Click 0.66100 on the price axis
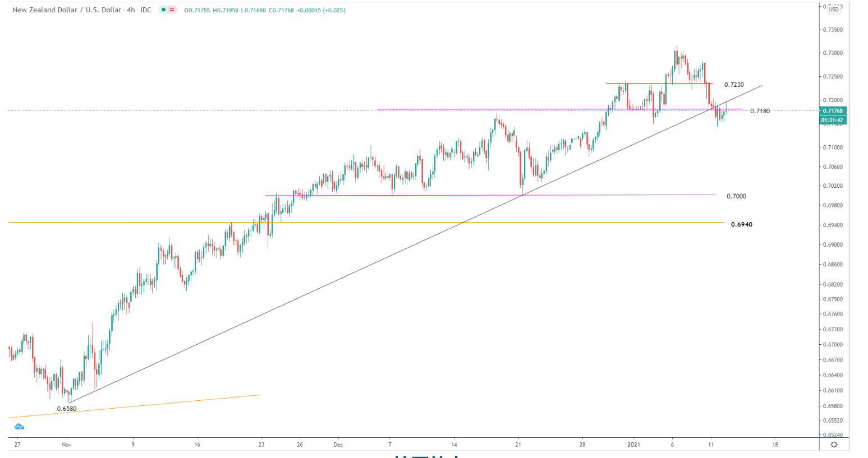Viewport: 868px width, 458px height. pos(833,391)
